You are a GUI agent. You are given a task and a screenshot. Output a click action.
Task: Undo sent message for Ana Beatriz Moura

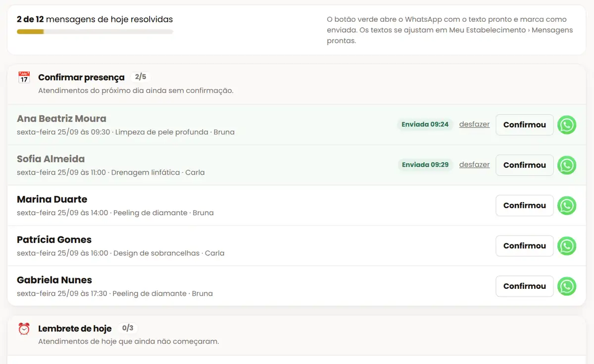click(x=474, y=125)
